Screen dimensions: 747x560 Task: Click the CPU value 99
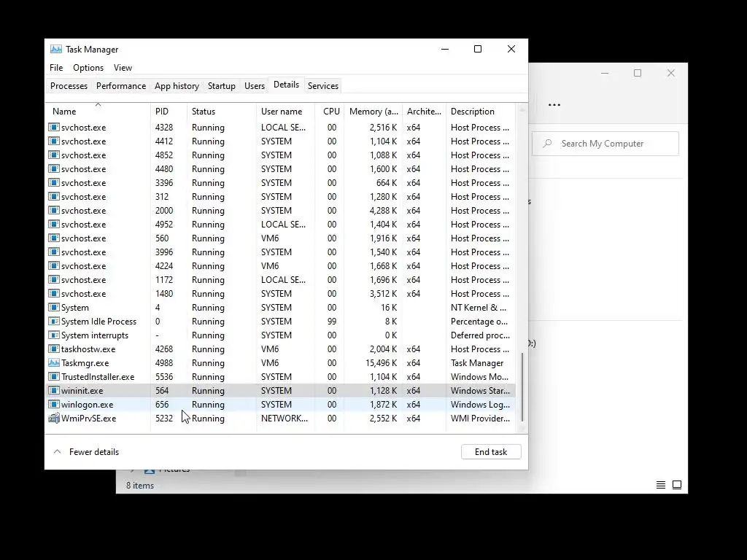(x=332, y=322)
